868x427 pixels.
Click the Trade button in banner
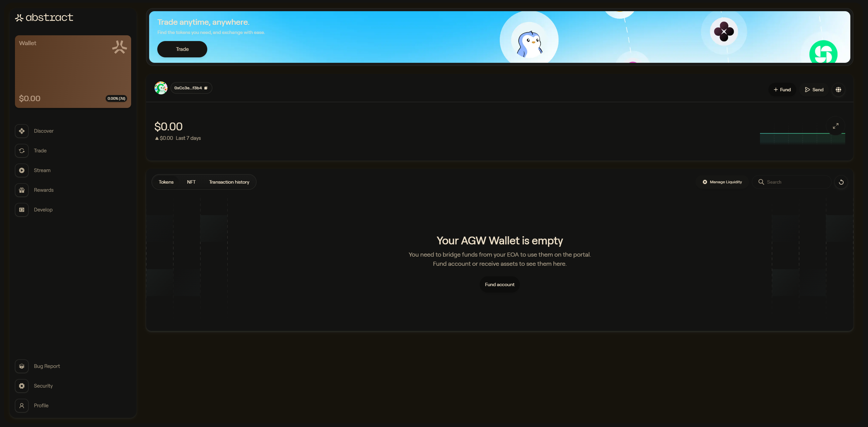tap(182, 49)
